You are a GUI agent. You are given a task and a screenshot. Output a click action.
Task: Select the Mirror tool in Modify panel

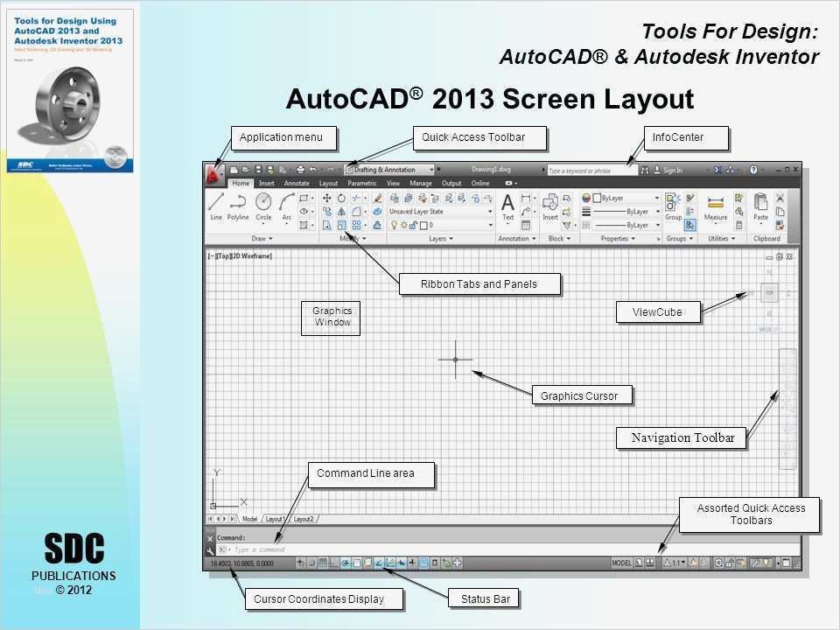click(341, 212)
